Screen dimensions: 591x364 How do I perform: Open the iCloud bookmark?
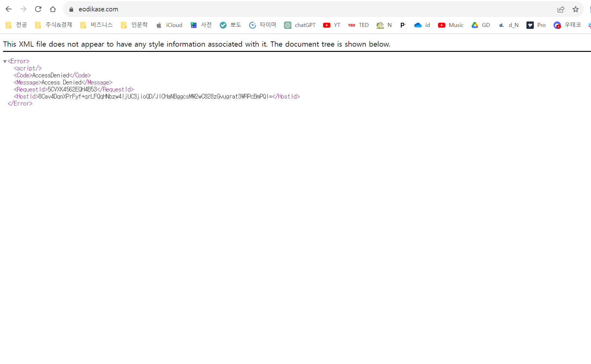pos(169,25)
